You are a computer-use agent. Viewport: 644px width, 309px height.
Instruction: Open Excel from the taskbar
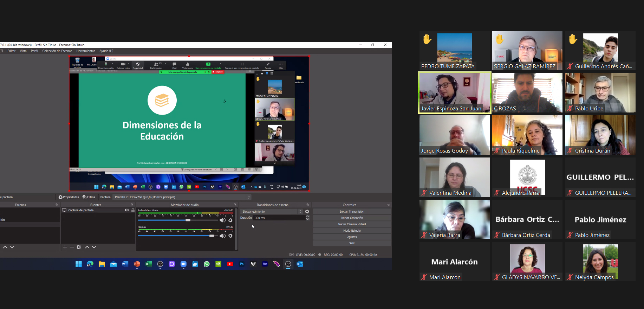pos(149,264)
